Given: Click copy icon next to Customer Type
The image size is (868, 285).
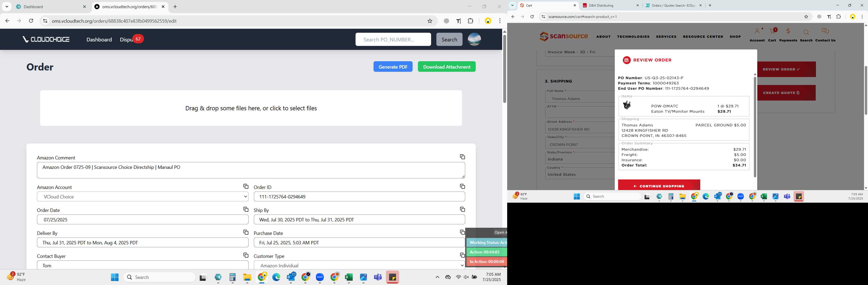Looking at the screenshot, I should click(462, 255).
